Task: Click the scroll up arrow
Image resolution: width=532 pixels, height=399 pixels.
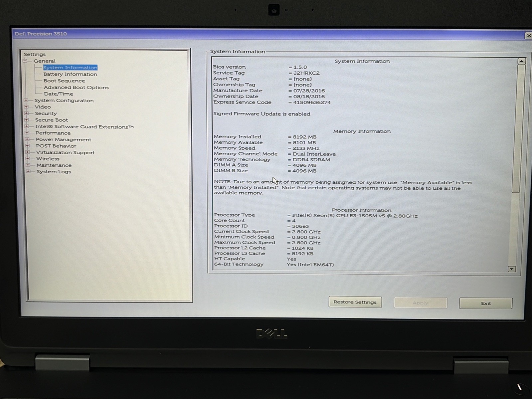Action: point(521,61)
